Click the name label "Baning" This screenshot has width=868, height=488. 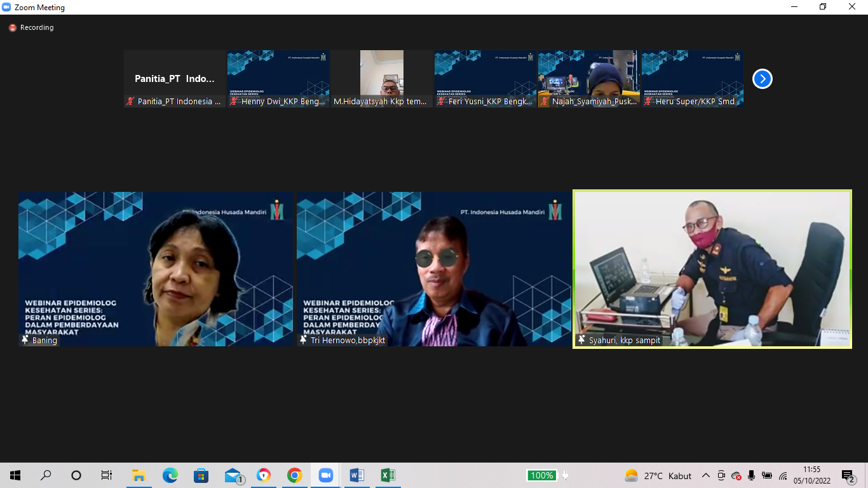(44, 341)
